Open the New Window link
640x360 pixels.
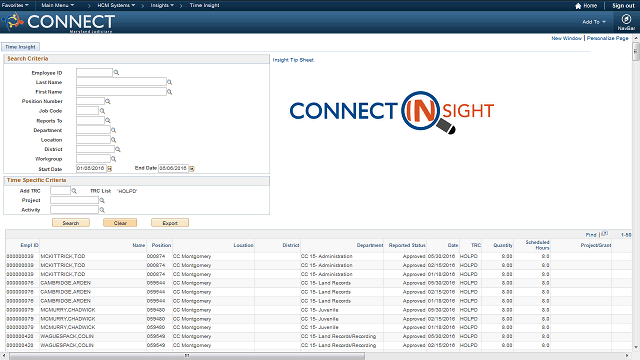pyautogui.click(x=567, y=38)
